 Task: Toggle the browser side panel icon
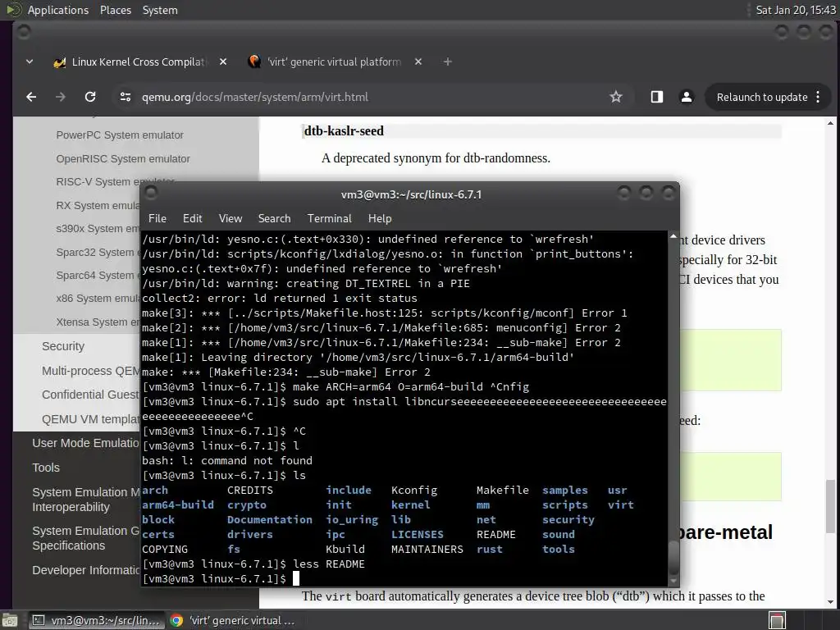pyautogui.click(x=657, y=97)
